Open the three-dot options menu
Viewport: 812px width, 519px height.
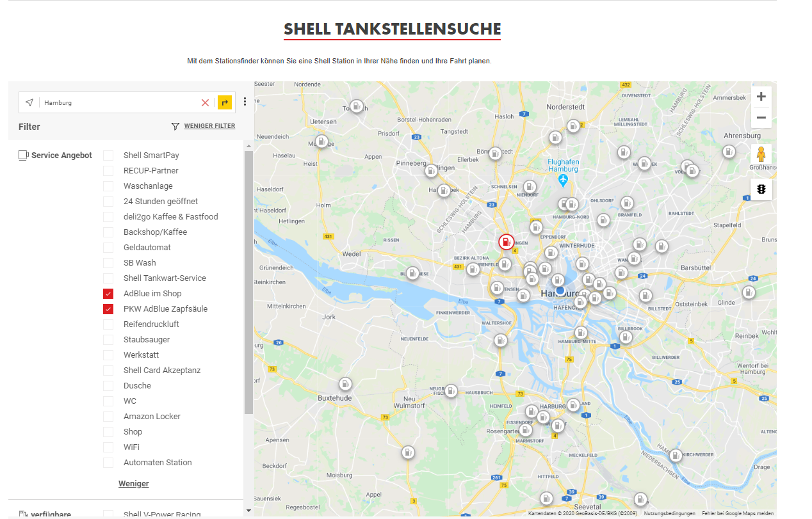(245, 102)
